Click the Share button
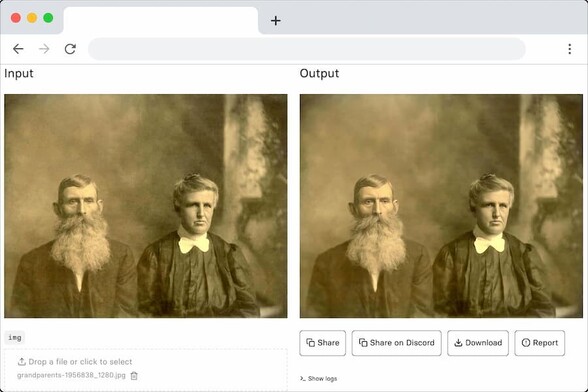This screenshot has width=588, height=392. 322,343
